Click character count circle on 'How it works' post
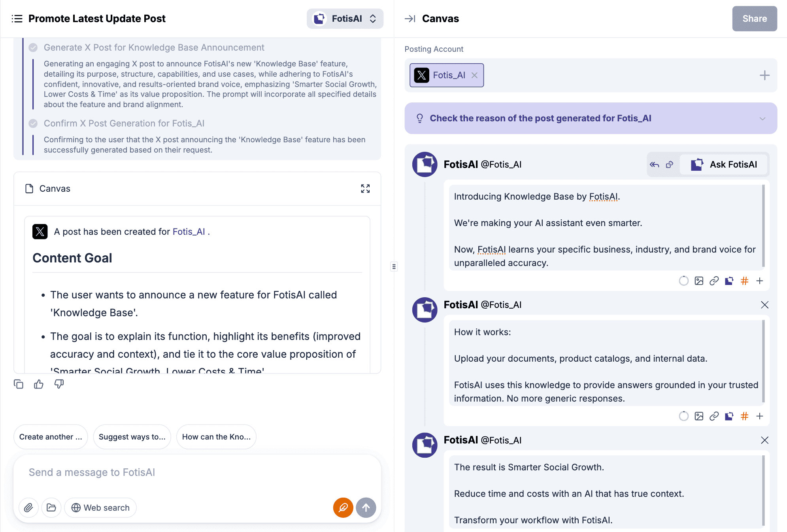 point(684,416)
